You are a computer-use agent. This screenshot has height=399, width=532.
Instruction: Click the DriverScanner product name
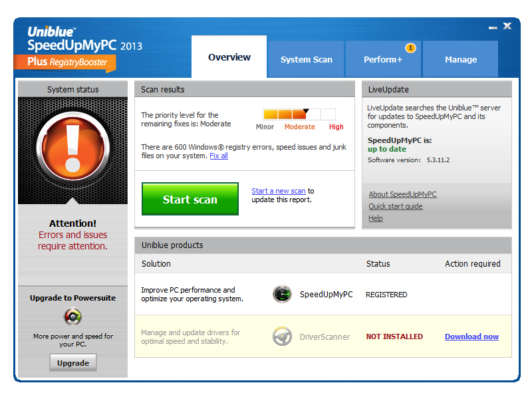[325, 337]
